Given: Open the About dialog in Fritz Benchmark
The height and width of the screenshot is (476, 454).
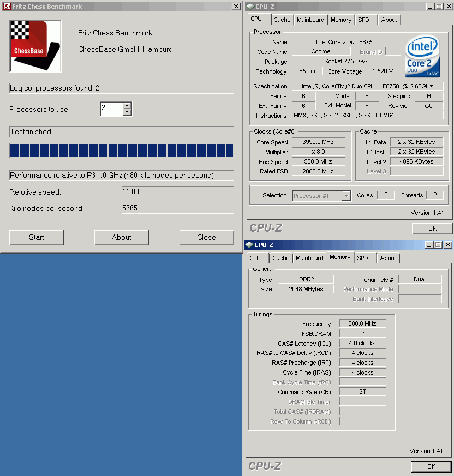Looking at the screenshot, I should 122,237.
